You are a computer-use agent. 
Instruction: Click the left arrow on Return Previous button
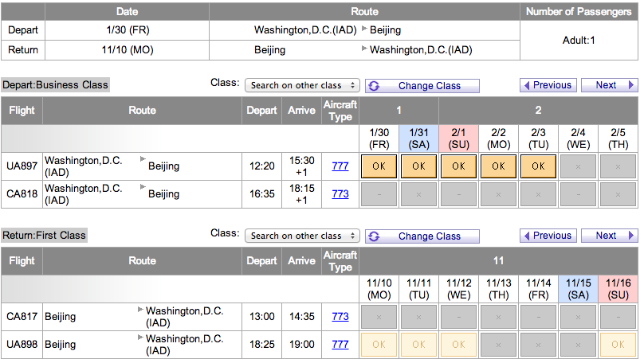527,236
